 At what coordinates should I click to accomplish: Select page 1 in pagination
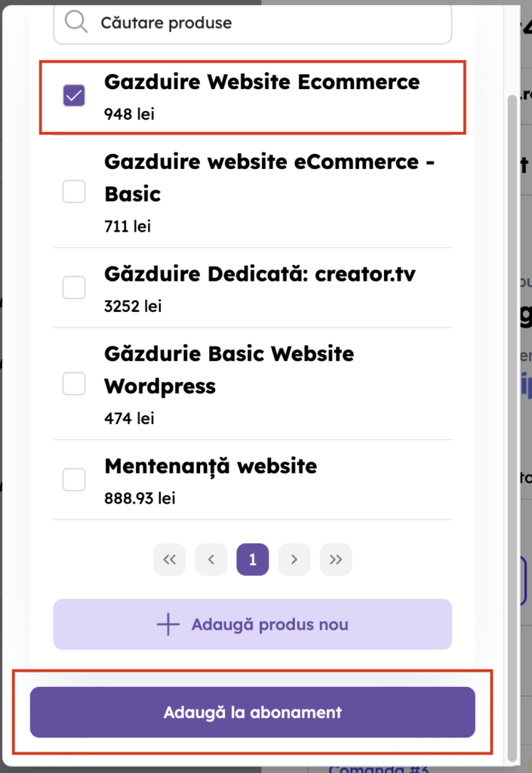[x=253, y=559]
